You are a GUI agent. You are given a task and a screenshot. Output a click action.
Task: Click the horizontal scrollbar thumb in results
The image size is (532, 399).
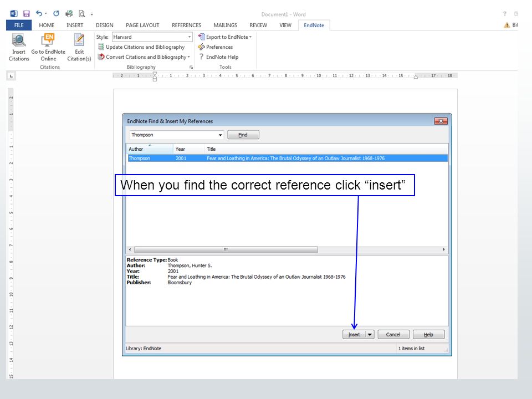pyautogui.click(x=226, y=249)
